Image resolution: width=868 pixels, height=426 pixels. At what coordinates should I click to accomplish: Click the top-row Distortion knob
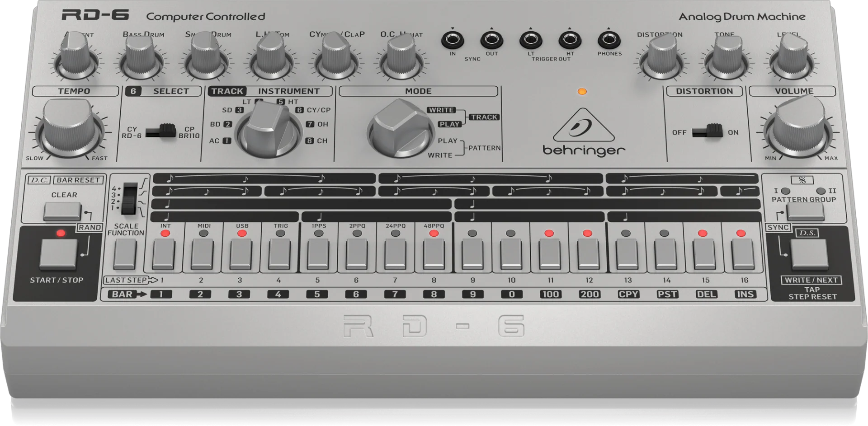pos(660,57)
